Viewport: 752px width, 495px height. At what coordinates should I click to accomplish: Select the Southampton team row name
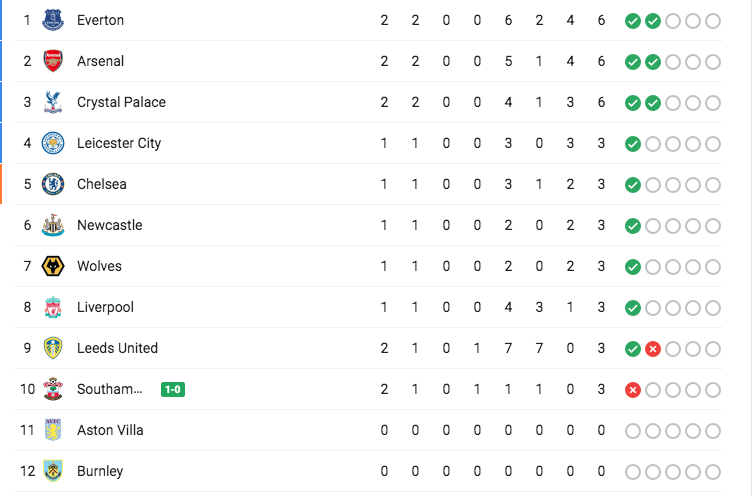tap(109, 389)
